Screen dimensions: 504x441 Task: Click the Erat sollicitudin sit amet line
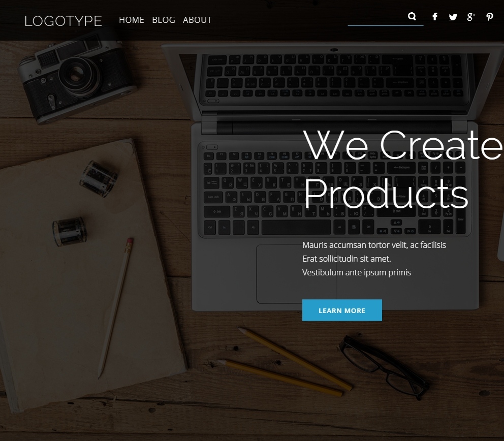(x=346, y=259)
